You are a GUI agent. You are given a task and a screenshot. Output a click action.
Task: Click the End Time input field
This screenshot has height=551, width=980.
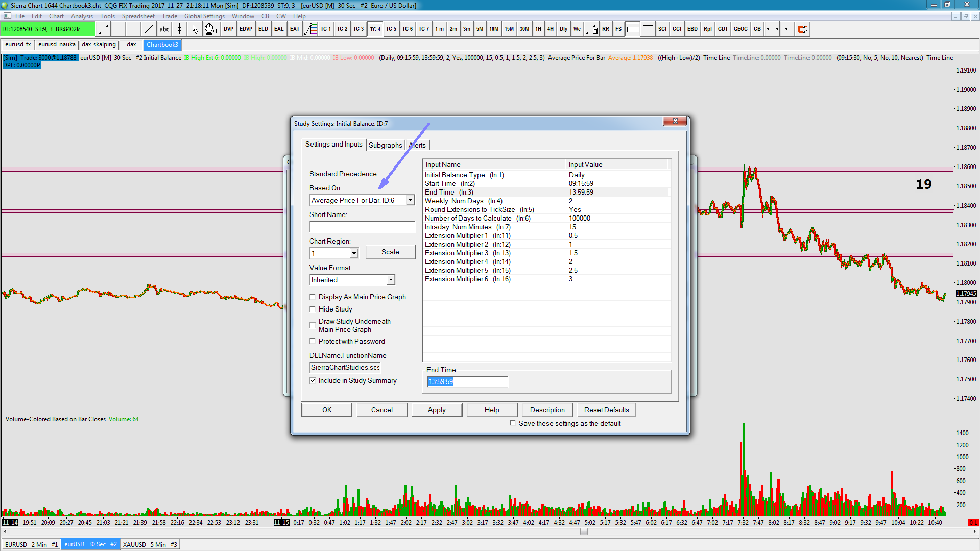coord(467,381)
